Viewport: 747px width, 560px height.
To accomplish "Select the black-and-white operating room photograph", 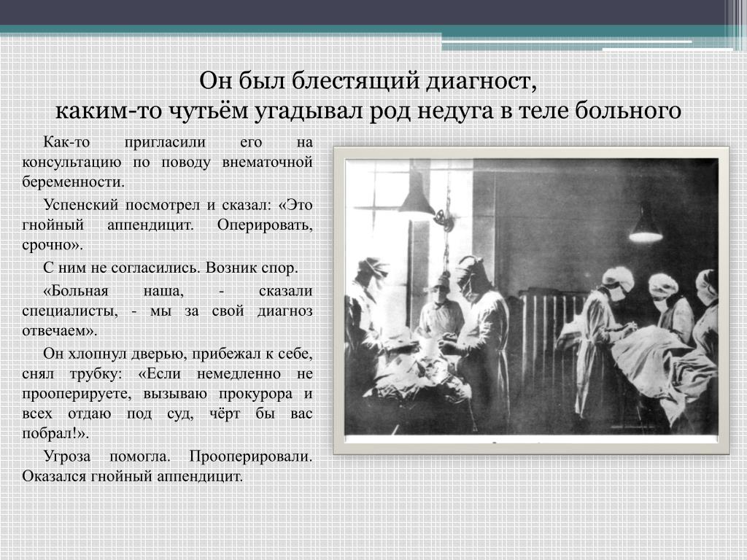I will coord(531,300).
